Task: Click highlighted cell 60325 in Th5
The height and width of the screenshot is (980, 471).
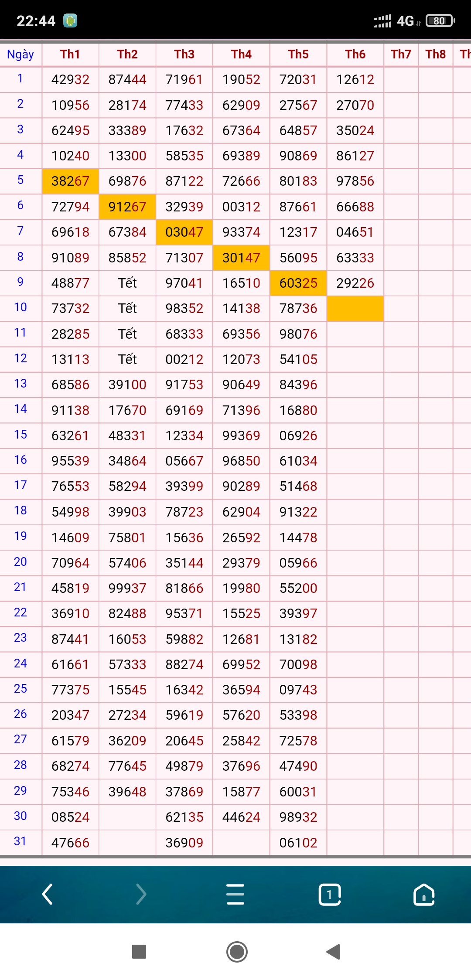Action: click(298, 283)
